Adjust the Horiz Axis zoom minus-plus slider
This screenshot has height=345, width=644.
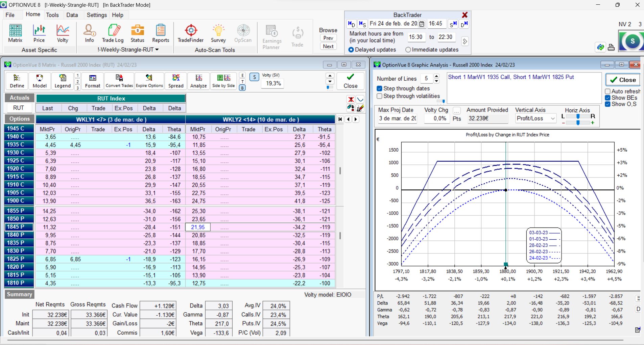pos(578,123)
